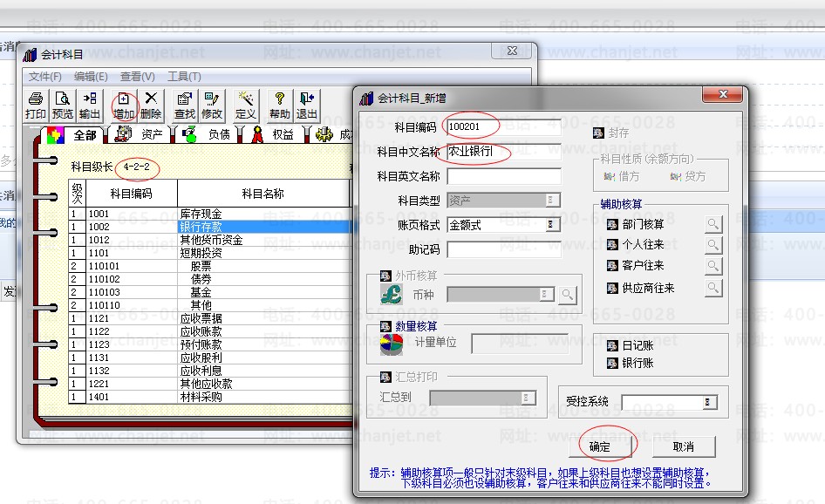The height and width of the screenshot is (504, 825).
Task: Enable the 数量核算 quantity accounting checkbox
Action: pyautogui.click(x=385, y=327)
